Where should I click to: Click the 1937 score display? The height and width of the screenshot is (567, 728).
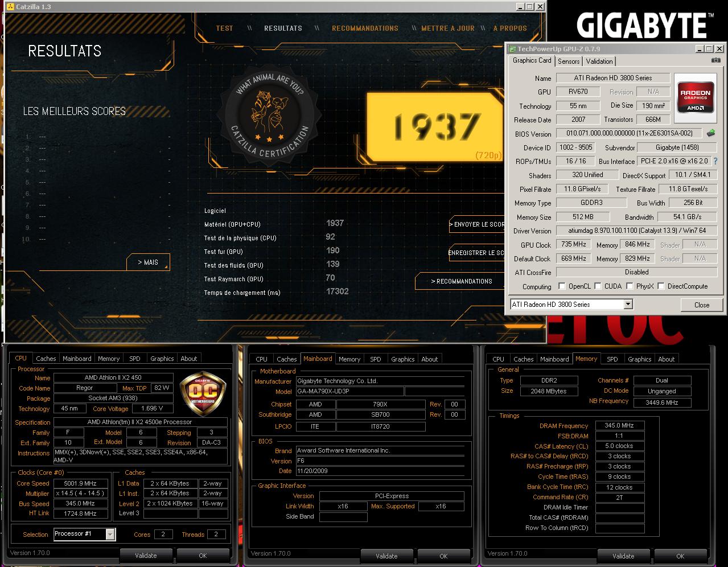[436, 126]
